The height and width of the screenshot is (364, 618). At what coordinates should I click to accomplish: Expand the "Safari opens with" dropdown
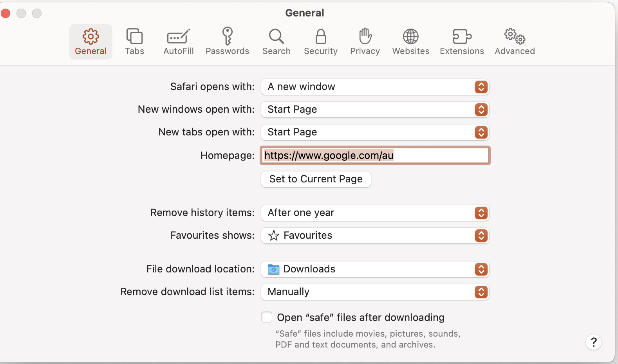375,87
